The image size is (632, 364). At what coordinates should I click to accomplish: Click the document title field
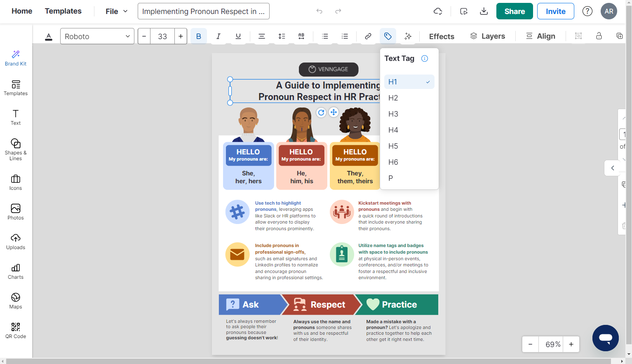coord(203,11)
